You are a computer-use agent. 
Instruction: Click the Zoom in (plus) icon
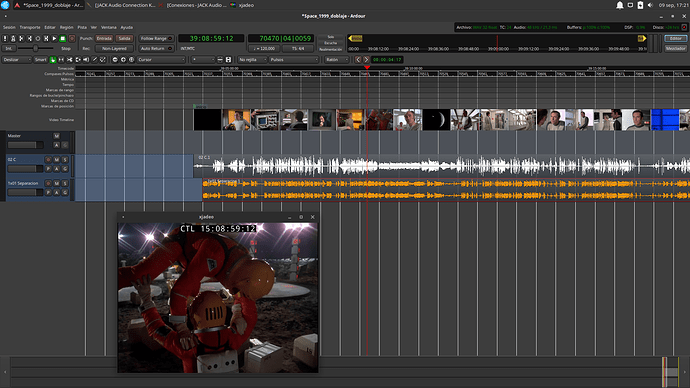(x=123, y=59)
